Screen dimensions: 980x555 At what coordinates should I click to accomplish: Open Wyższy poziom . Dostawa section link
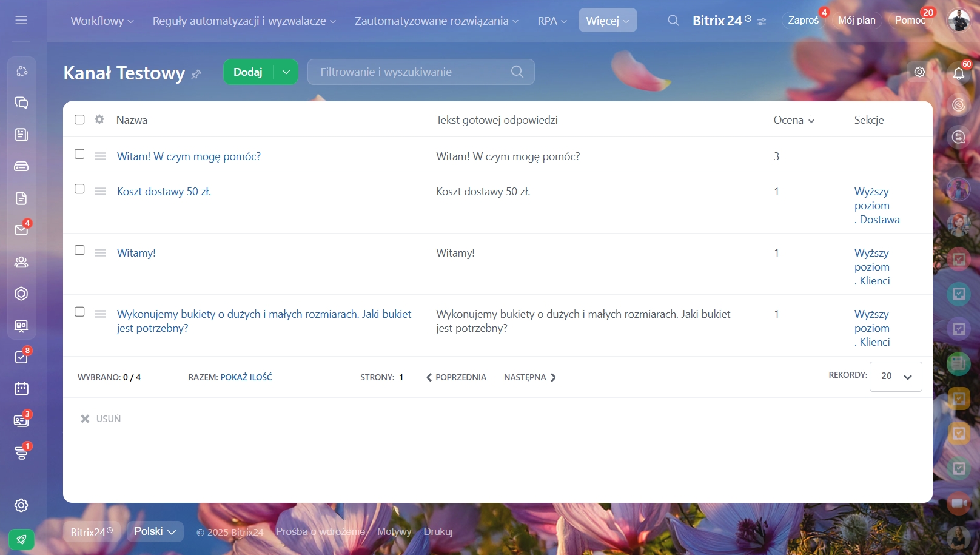pos(877,206)
